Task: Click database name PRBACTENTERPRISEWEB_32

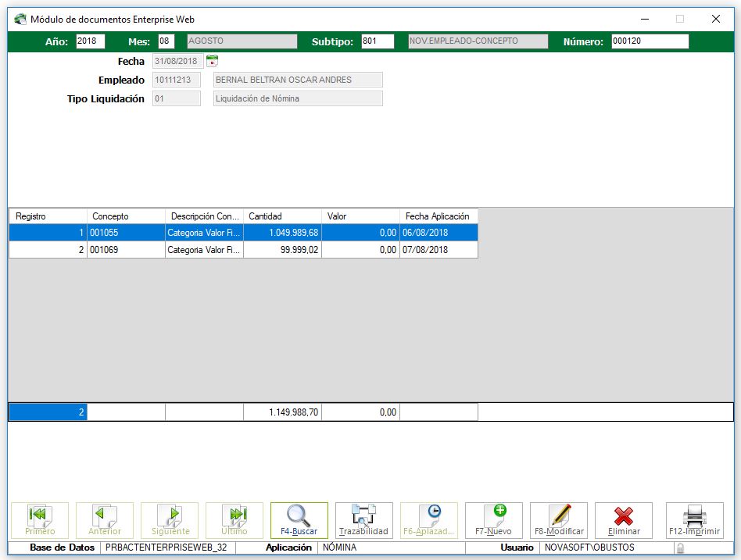Action: [166, 548]
